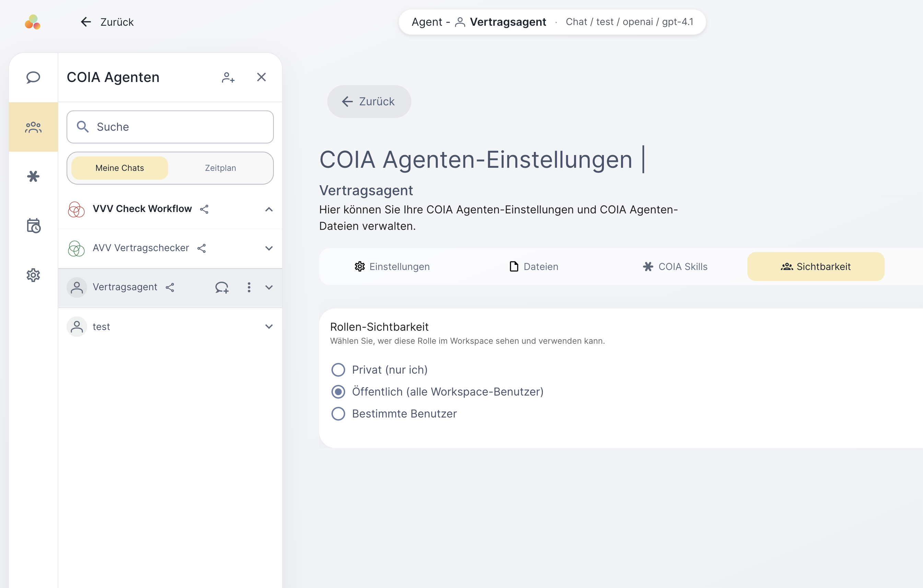923x588 pixels.
Task: Click share icon next to Vertragsagent
Action: pos(170,287)
